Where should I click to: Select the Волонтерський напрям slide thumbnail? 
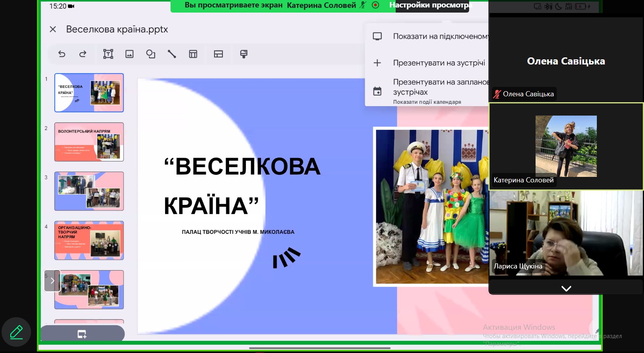tap(89, 142)
